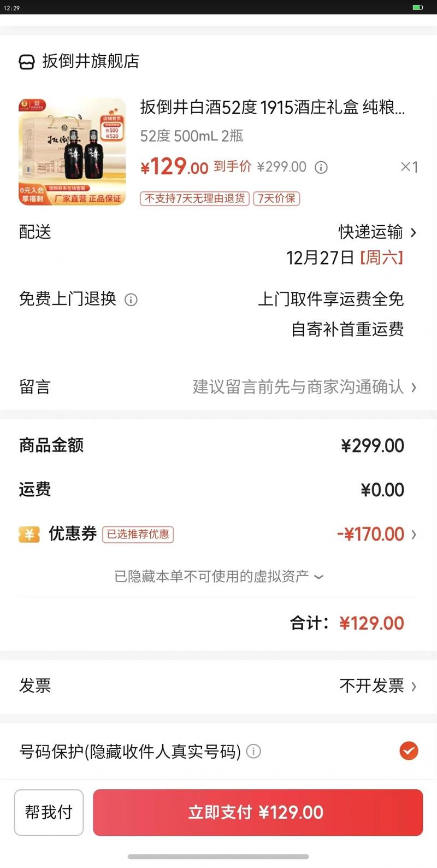
Task: Click the yellow coupon icon beside 优惠券
Action: [29, 534]
